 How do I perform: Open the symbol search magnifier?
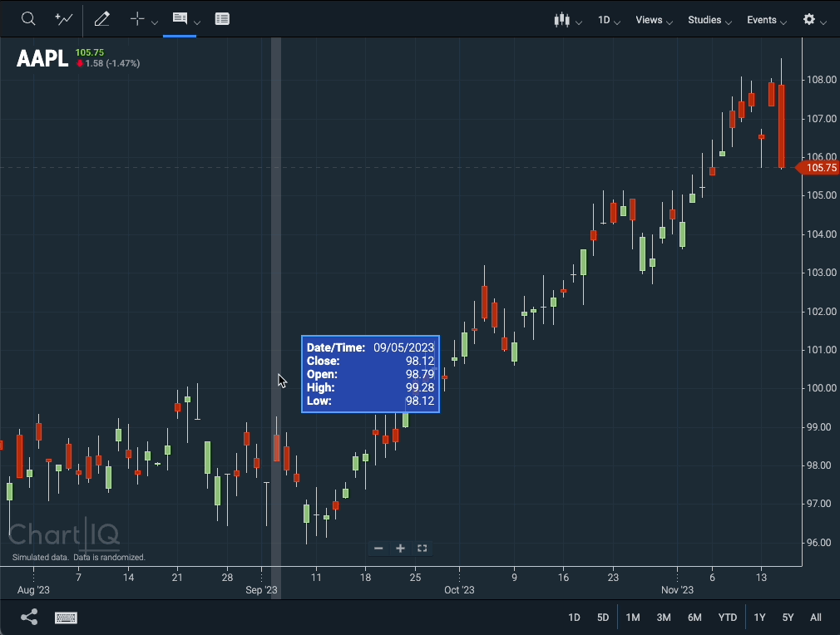pos(28,19)
